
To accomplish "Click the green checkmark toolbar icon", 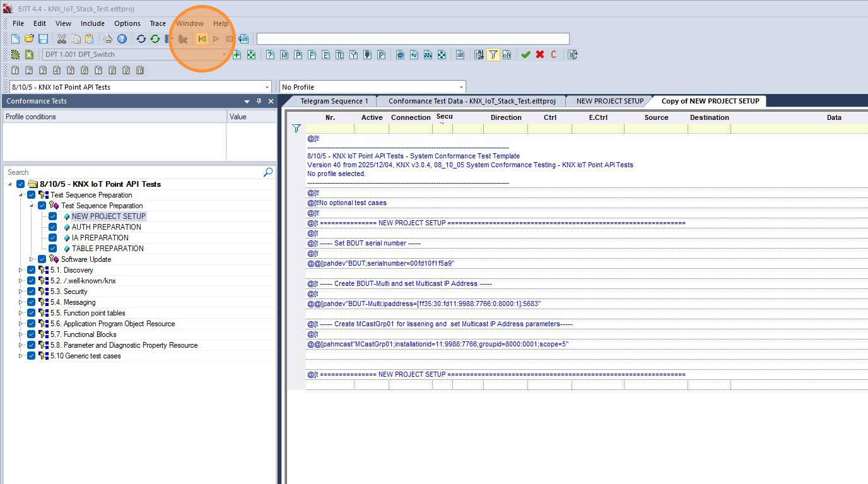I will pos(525,55).
